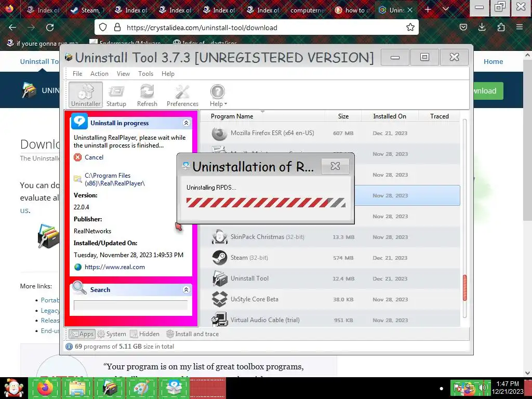Expand the list all tabs dropdown
The image size is (532, 399).
446,9
